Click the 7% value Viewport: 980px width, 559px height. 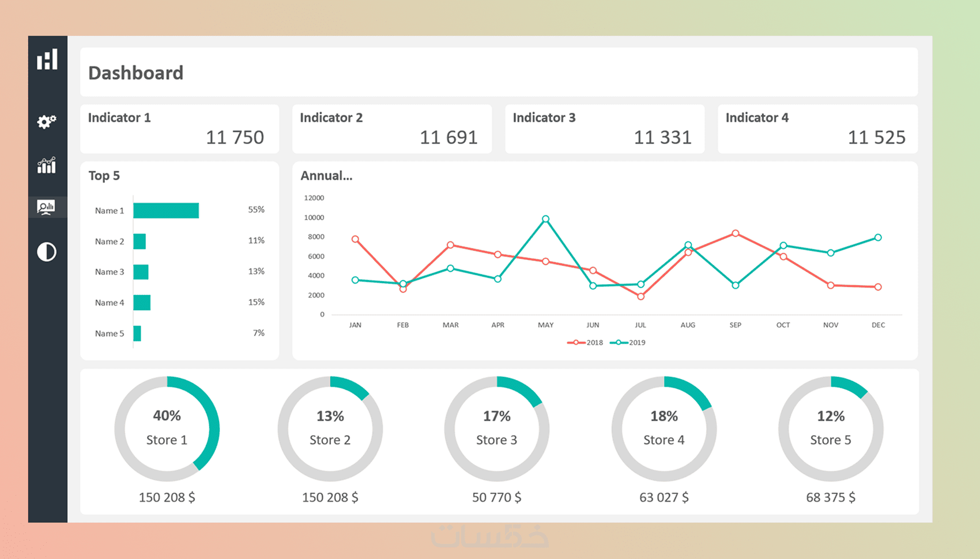[x=259, y=333]
